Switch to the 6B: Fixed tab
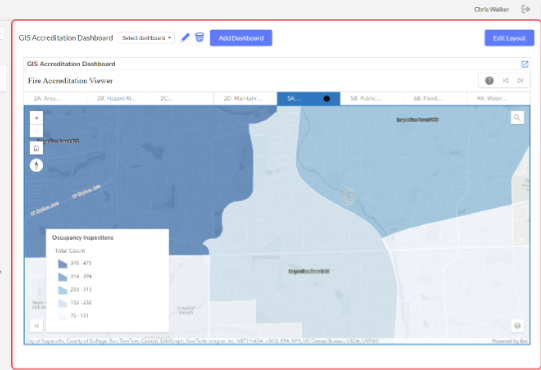Screen dimensions: 541x370 click(435, 99)
